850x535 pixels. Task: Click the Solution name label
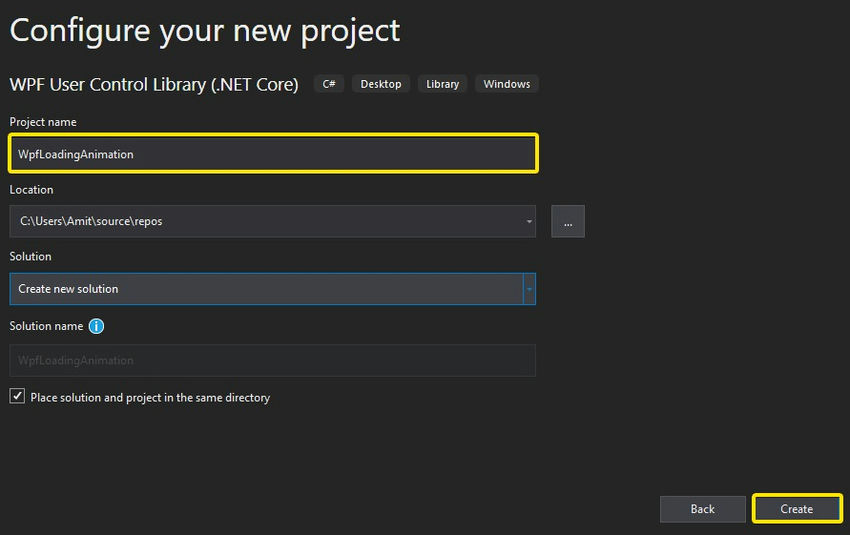click(46, 326)
